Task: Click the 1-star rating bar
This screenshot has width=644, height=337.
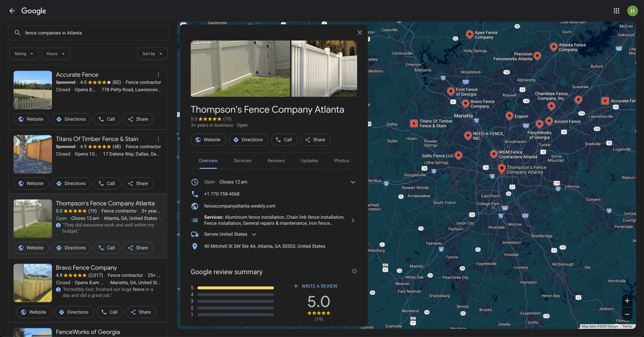Action: 235,314
